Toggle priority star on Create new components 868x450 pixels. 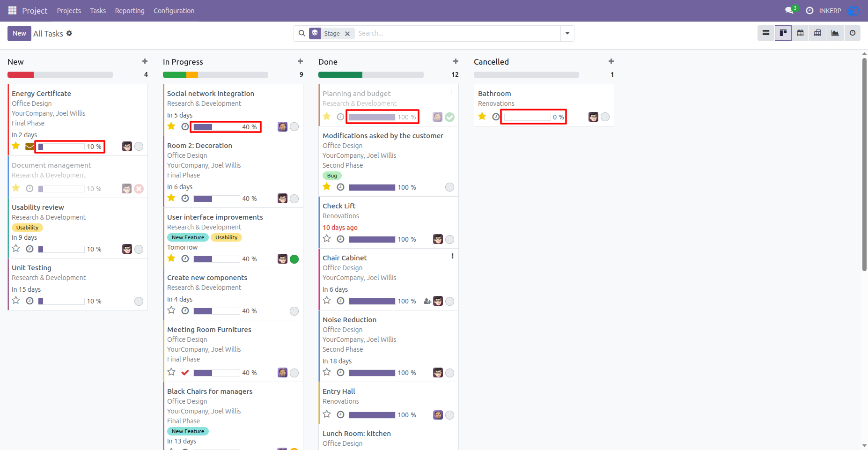pyautogui.click(x=171, y=310)
